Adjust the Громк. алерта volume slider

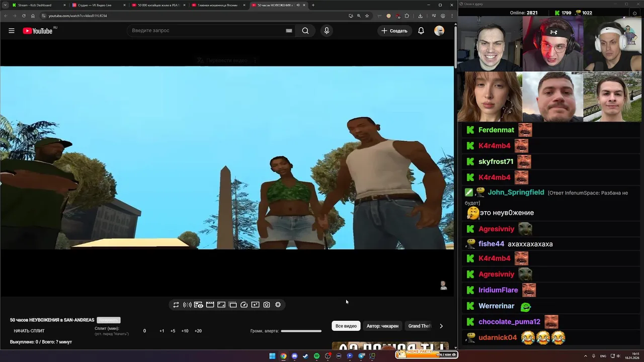pyautogui.click(x=301, y=331)
